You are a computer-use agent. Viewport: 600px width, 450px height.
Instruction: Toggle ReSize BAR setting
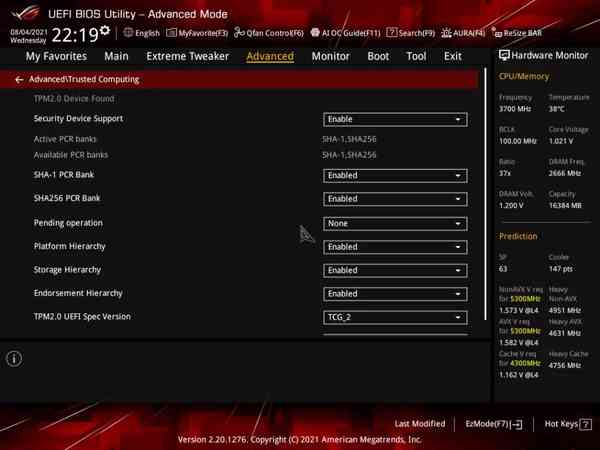[520, 33]
